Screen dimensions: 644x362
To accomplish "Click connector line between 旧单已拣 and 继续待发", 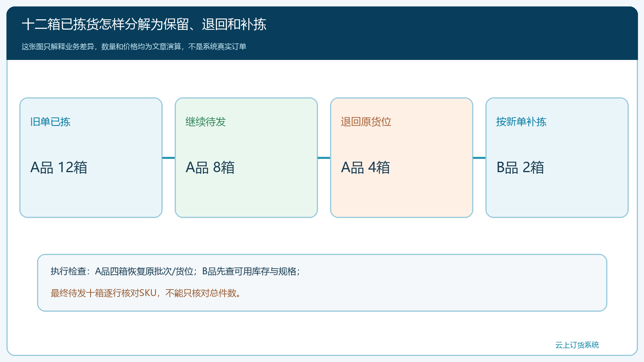I will click(x=169, y=158).
